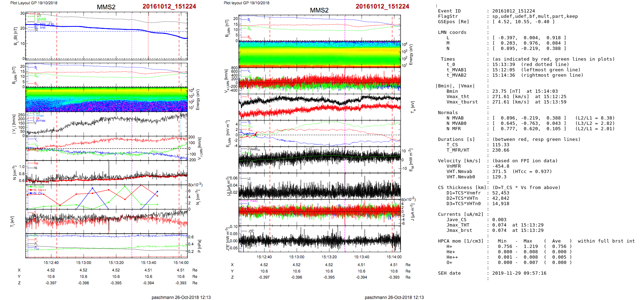This screenshot has width=644, height=300.
Task: Click the MMS2 title above the left plot
Action: pos(106,7)
